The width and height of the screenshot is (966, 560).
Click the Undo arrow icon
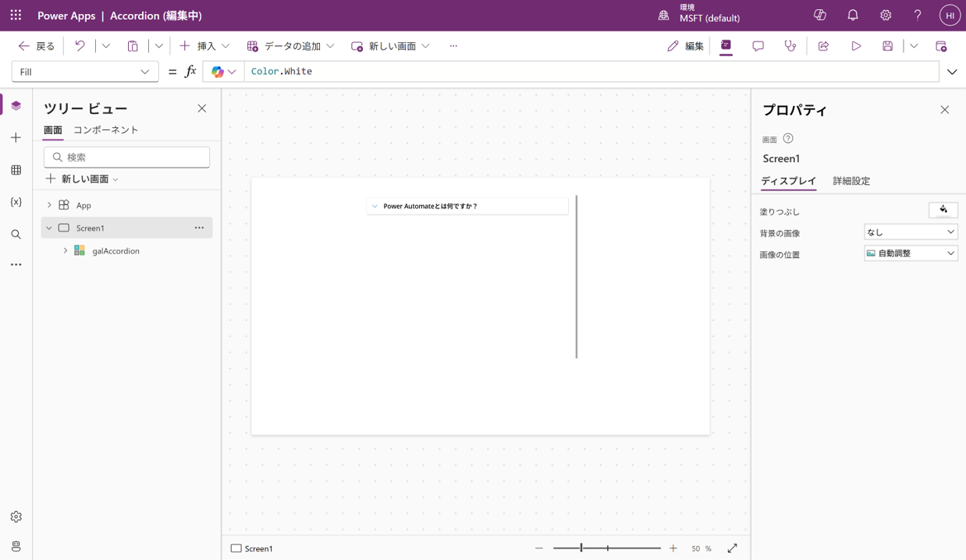pos(80,46)
